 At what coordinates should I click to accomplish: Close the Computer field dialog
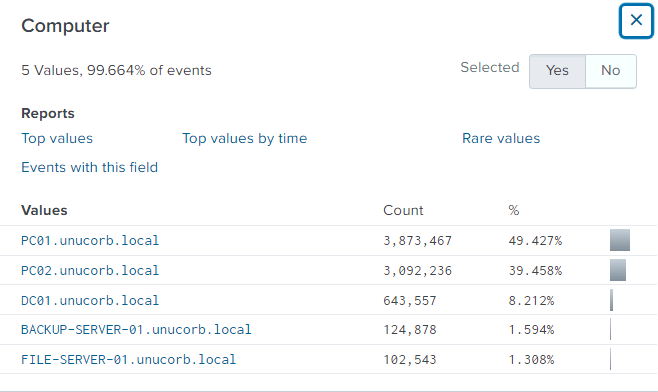coord(636,21)
